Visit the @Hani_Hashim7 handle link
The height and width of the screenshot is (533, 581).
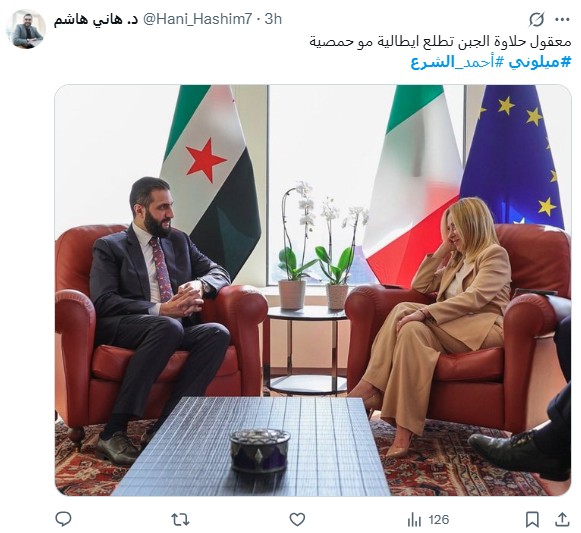(197, 19)
